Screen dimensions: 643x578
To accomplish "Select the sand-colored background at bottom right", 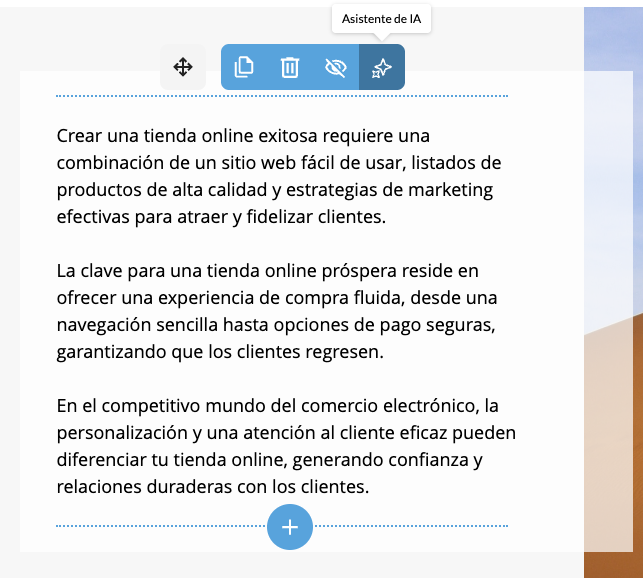I will click(x=612, y=450).
